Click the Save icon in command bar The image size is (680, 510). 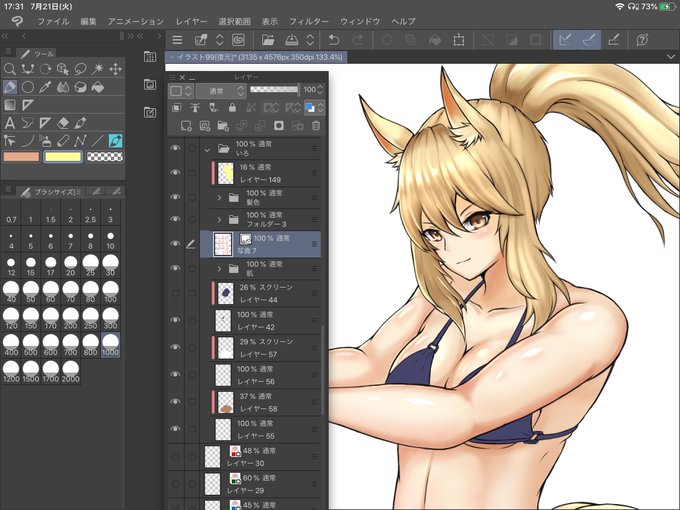click(292, 40)
